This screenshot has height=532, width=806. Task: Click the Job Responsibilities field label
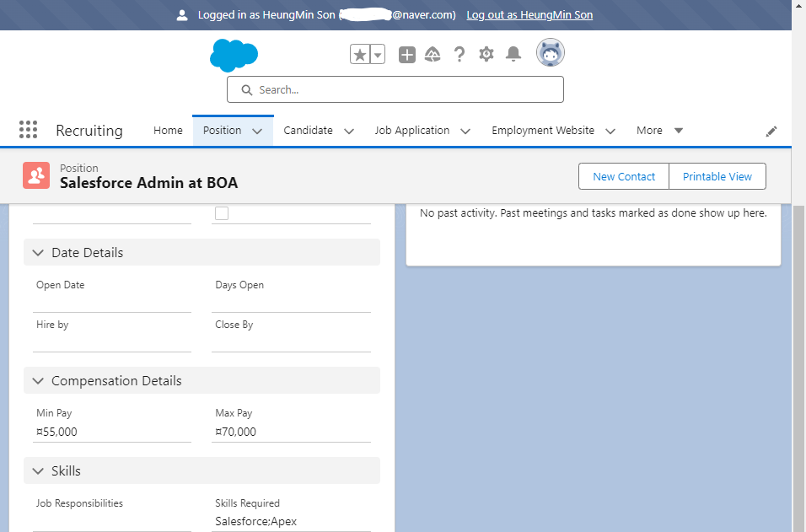(x=80, y=503)
